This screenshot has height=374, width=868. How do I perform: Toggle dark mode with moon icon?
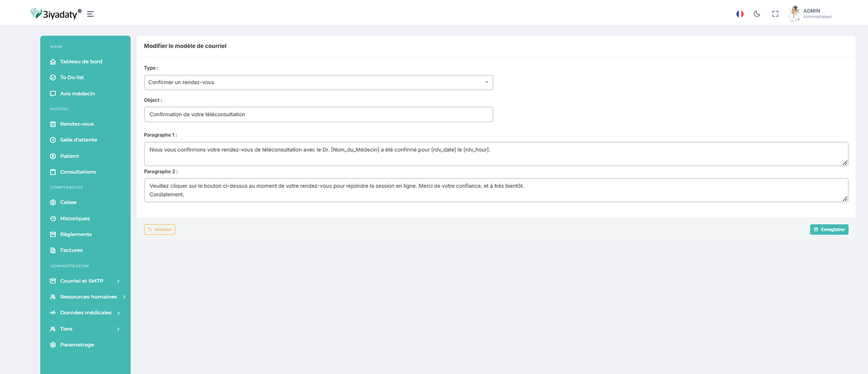click(757, 14)
